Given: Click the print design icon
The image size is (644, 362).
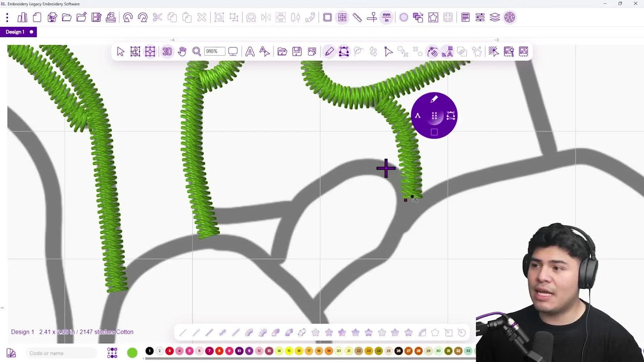Looking at the screenshot, I should [111, 17].
